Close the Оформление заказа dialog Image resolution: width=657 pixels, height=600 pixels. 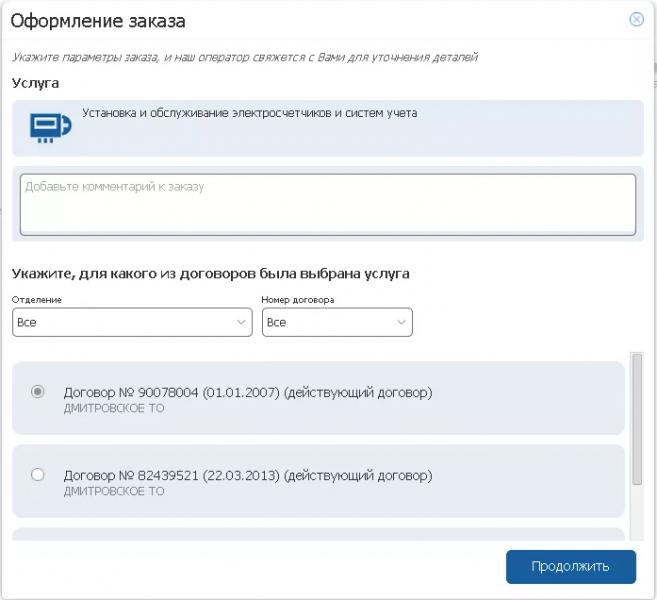(636, 19)
